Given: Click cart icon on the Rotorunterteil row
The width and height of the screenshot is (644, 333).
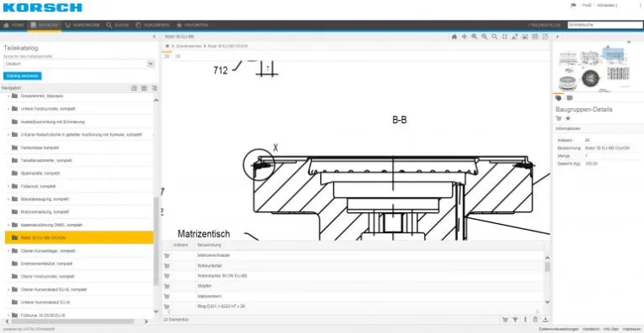Looking at the screenshot, I should [x=166, y=265].
